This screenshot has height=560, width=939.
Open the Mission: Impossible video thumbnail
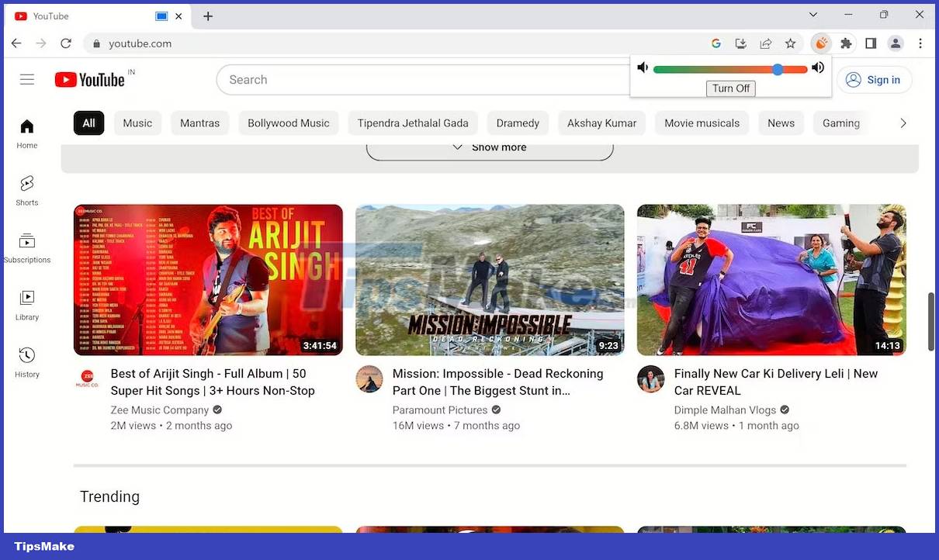490,279
